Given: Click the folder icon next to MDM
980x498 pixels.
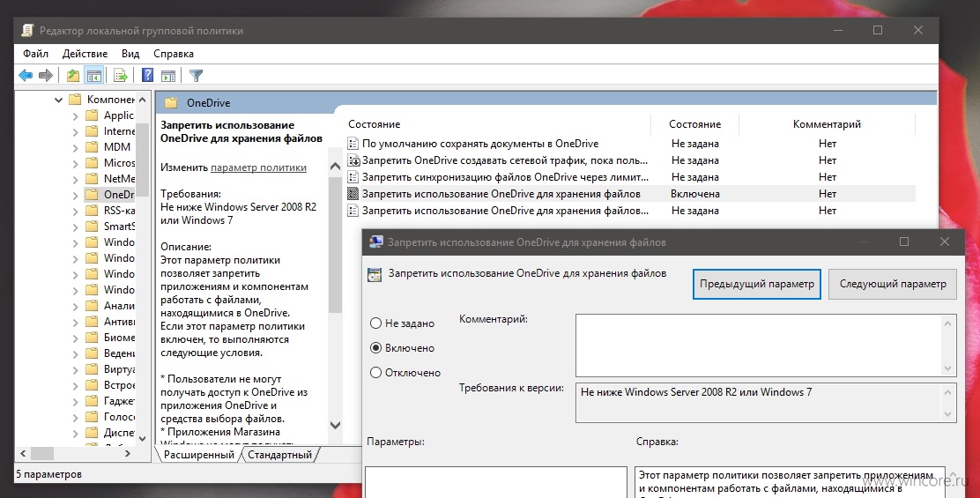Looking at the screenshot, I should (x=92, y=147).
